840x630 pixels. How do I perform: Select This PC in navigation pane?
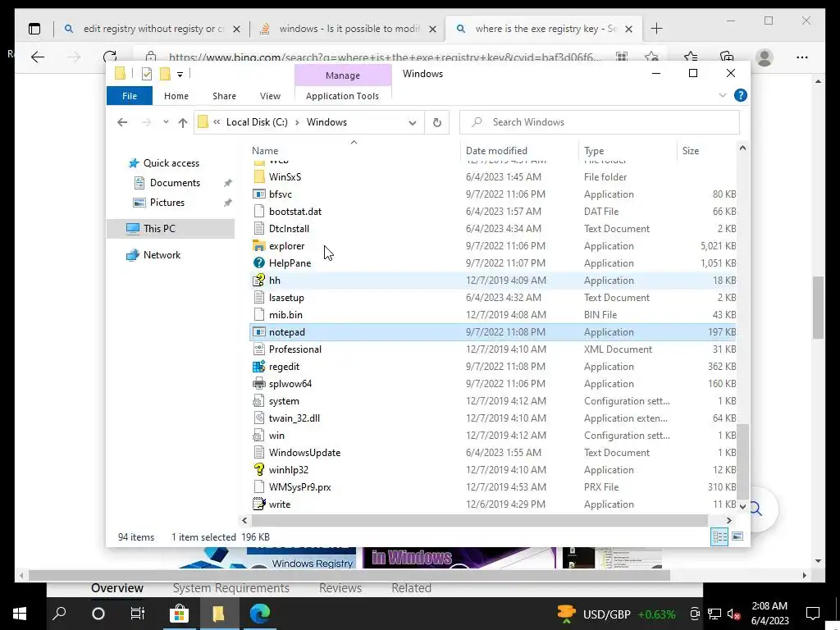171,229
